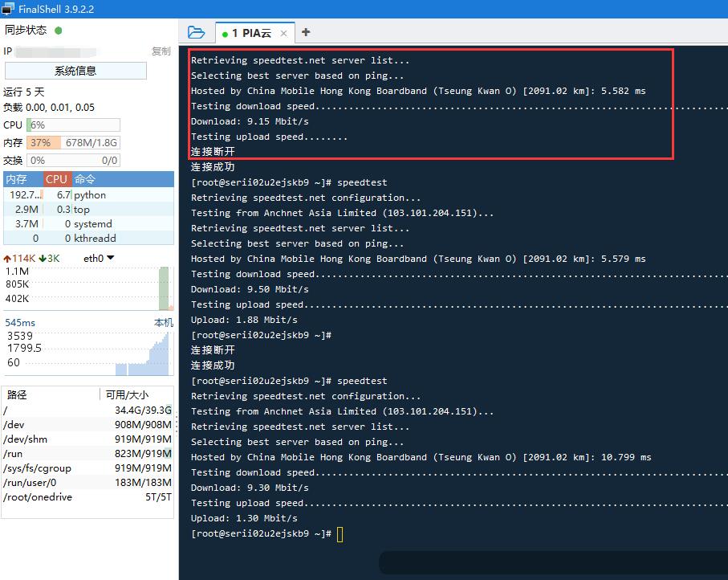Close the PIA云 session tab
This screenshot has width=728, height=580.
point(285,33)
